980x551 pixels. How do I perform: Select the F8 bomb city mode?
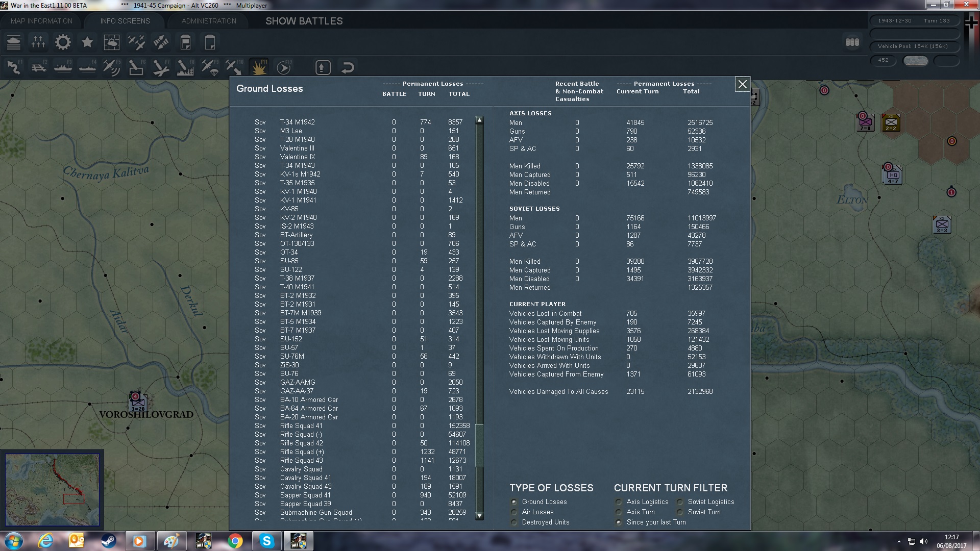185,67
